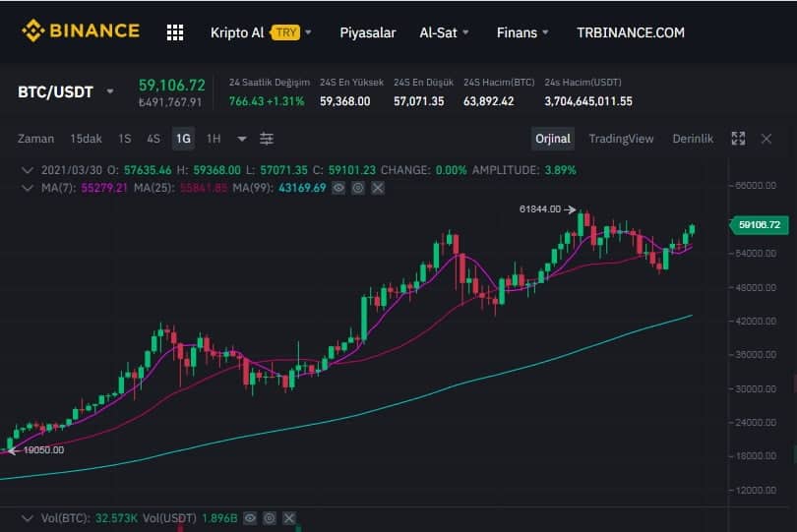
Task: Open BTC/USDT pair selector dropdown
Action: (110, 92)
